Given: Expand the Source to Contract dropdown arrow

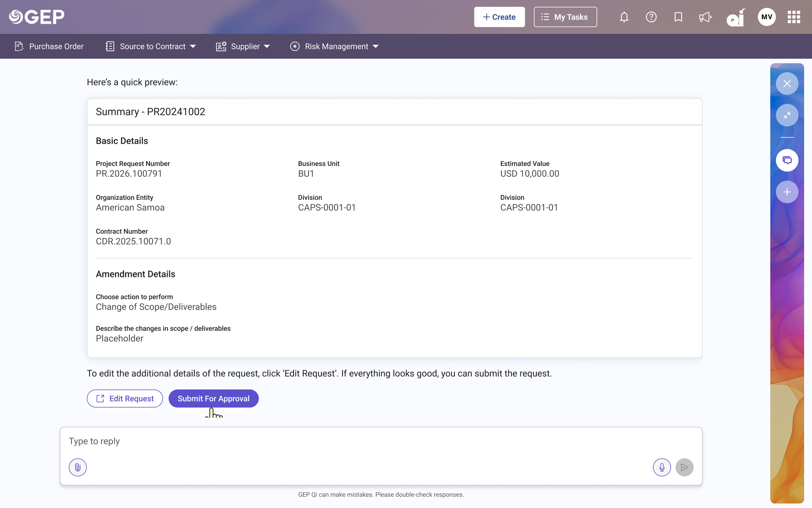Looking at the screenshot, I should coord(193,46).
